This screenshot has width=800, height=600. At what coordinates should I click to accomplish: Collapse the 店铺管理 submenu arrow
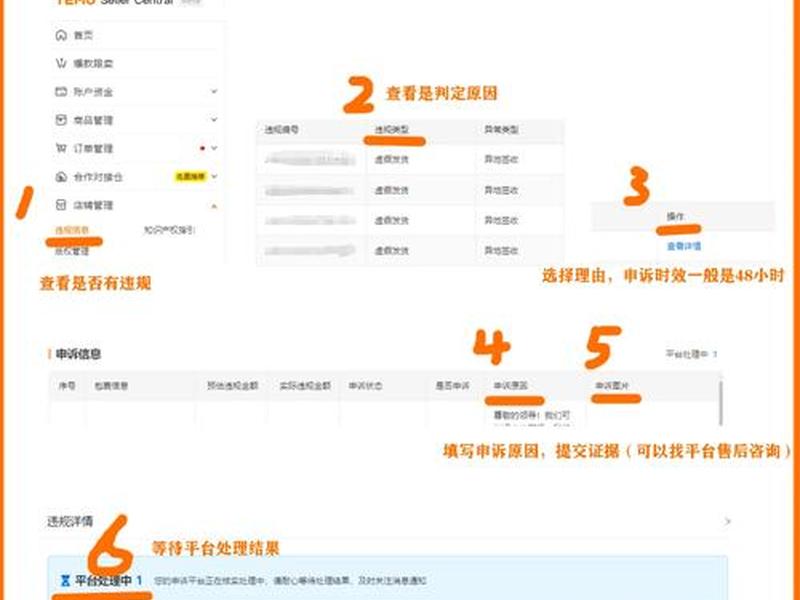click(214, 206)
